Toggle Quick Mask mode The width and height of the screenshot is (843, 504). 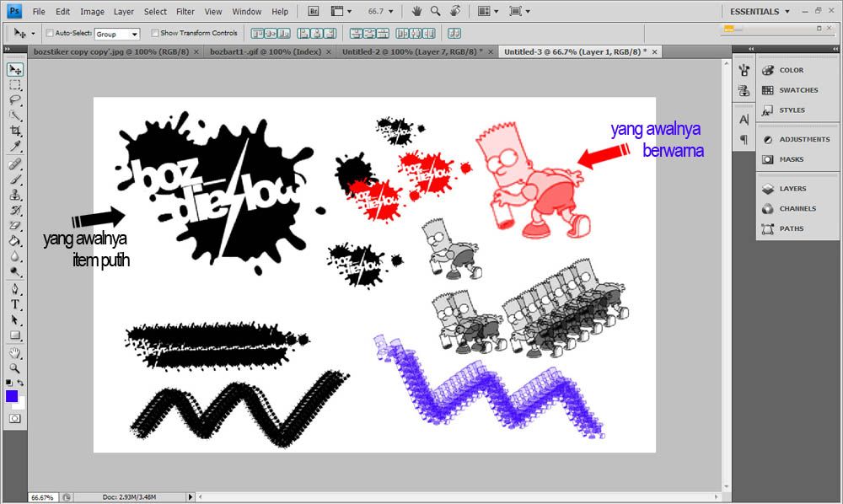14,419
